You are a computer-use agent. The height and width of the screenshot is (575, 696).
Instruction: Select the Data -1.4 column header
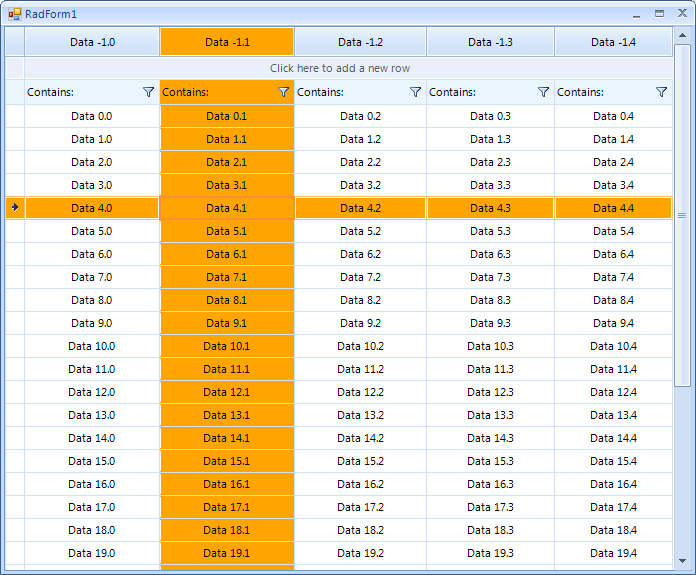pyautogui.click(x=613, y=42)
